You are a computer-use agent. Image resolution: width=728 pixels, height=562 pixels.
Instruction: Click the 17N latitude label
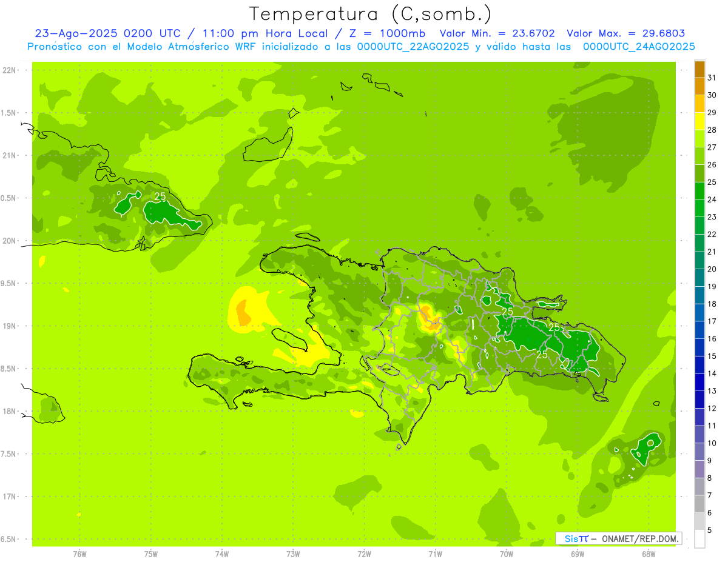coord(8,497)
